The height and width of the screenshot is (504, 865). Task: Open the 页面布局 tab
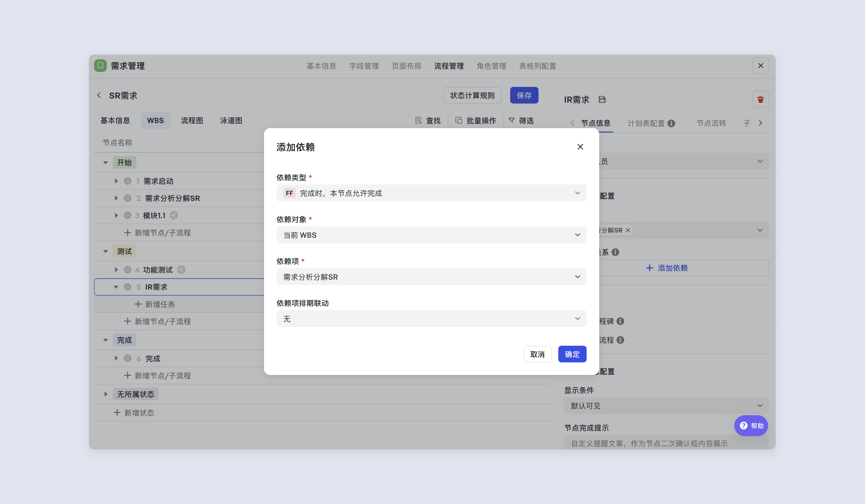tap(406, 66)
